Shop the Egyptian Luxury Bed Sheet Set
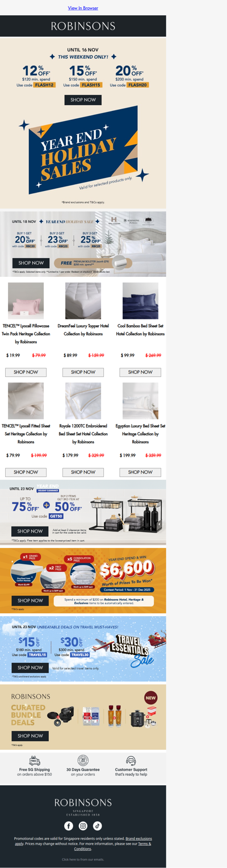 (140, 472)
